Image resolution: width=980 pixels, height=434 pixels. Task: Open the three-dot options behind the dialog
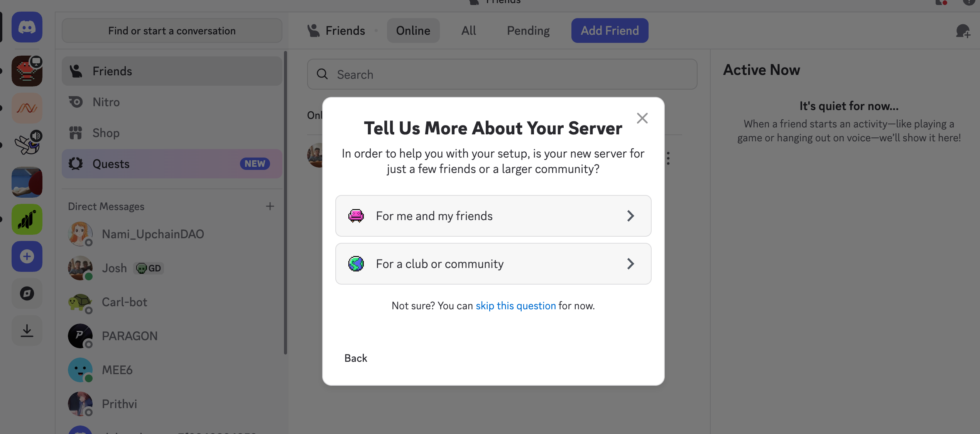(668, 158)
